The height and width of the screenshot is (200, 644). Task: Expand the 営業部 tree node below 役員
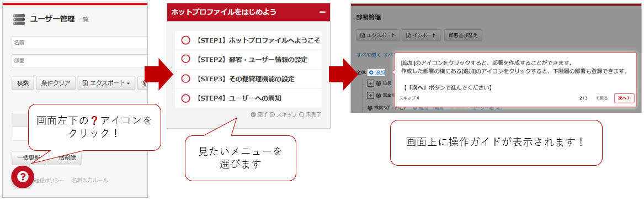(x=370, y=96)
